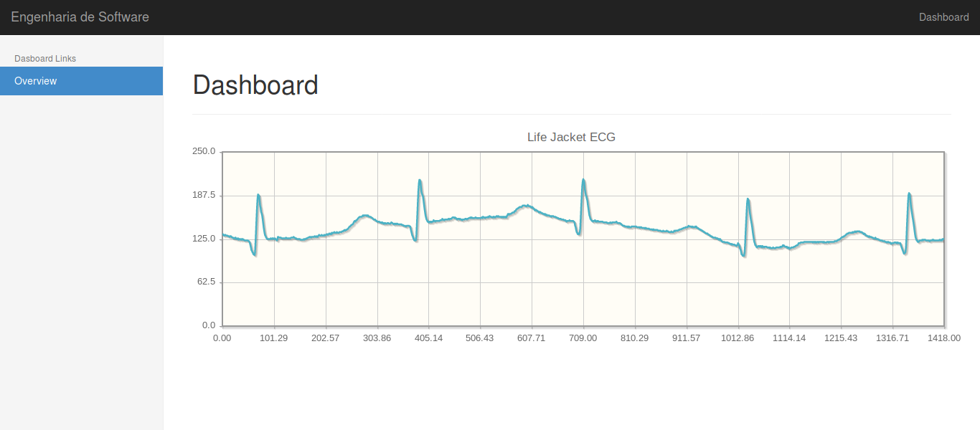
Task: Click the 101.29 x-axis label
Action: 274,338
